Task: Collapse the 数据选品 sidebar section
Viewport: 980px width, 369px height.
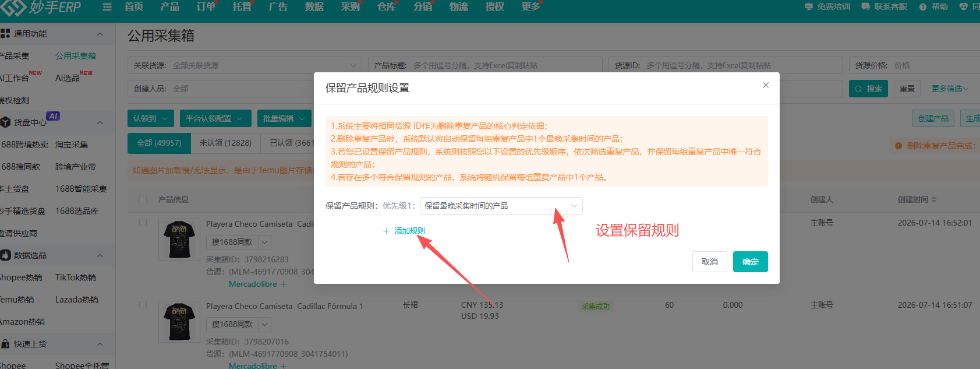Action: click(100, 255)
